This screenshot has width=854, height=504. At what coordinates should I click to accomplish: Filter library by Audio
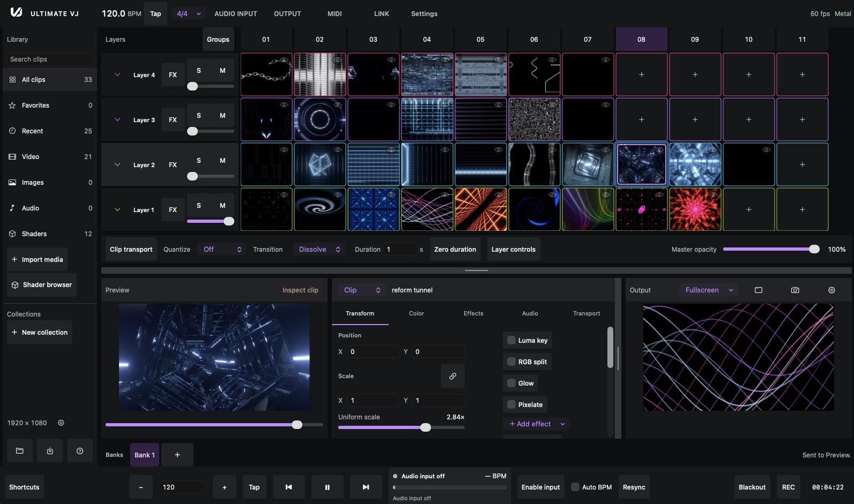pyautogui.click(x=50, y=208)
